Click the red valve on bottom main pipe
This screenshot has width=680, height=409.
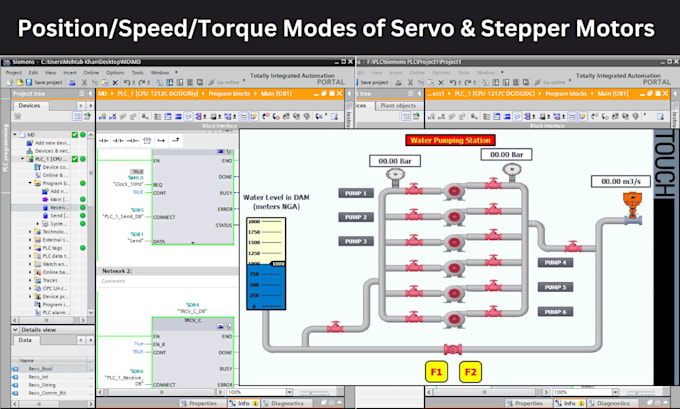tap(452, 349)
